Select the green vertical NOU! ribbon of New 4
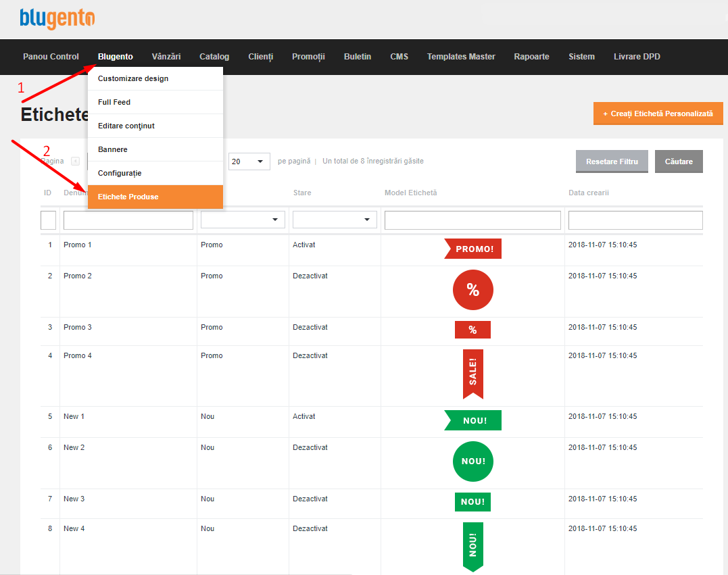The height and width of the screenshot is (575, 728). point(473,547)
